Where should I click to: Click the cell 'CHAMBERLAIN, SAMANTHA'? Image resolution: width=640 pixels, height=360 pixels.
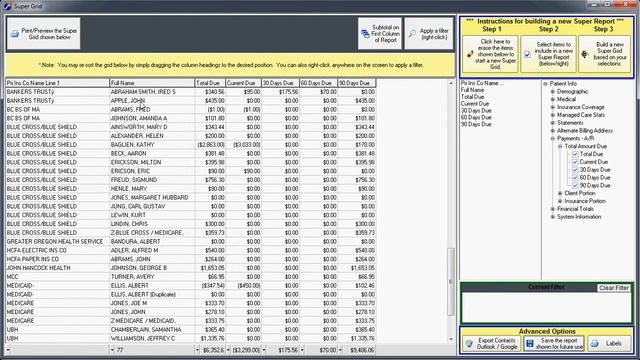pyautogui.click(x=152, y=329)
